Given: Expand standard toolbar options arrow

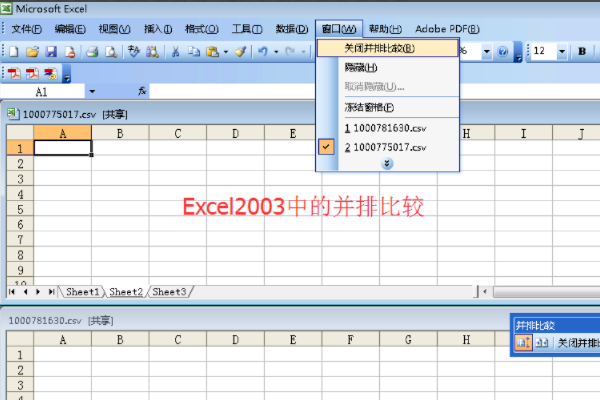Looking at the screenshot, I should 518,52.
